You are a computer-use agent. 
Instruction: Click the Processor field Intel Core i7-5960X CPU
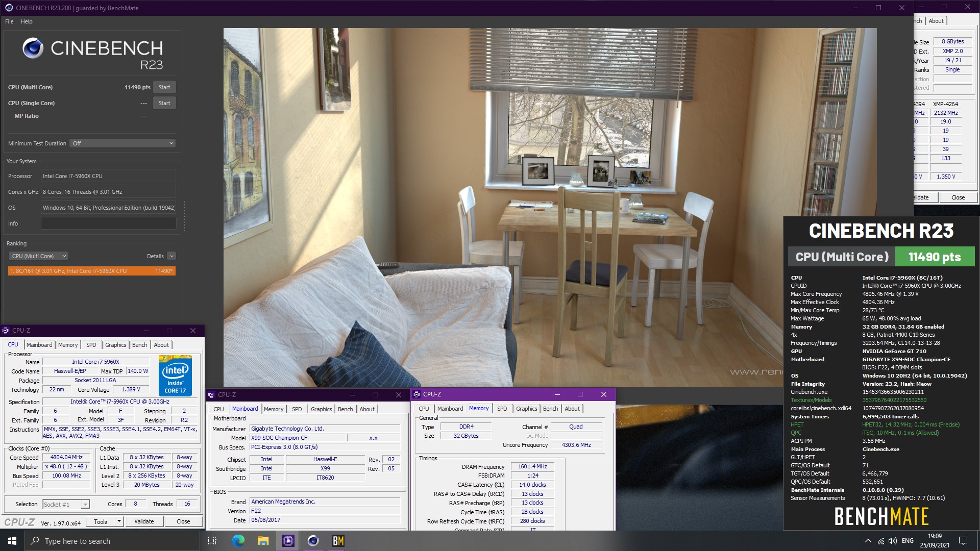pyautogui.click(x=108, y=176)
